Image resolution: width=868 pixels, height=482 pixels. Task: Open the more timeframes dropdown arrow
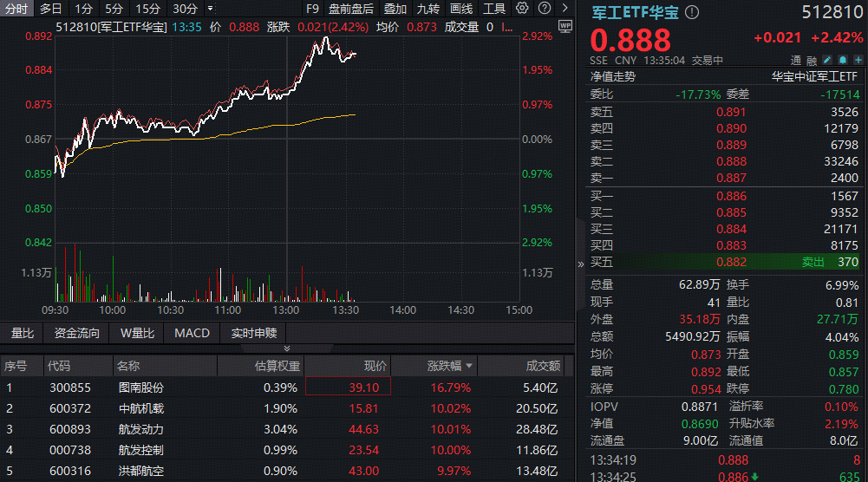[x=210, y=9]
